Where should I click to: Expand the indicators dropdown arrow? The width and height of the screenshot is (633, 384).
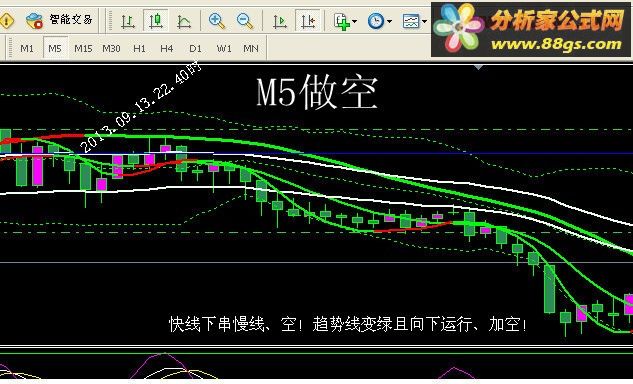pyautogui.click(x=354, y=21)
